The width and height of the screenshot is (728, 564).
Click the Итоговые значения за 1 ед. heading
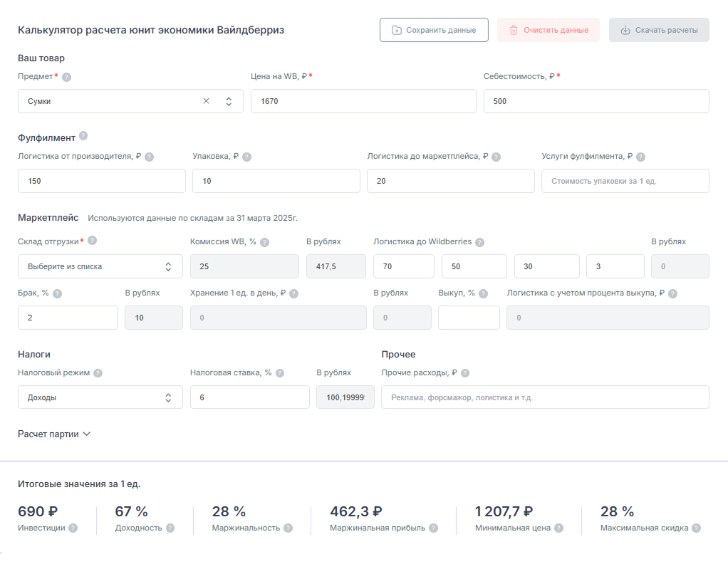click(79, 484)
